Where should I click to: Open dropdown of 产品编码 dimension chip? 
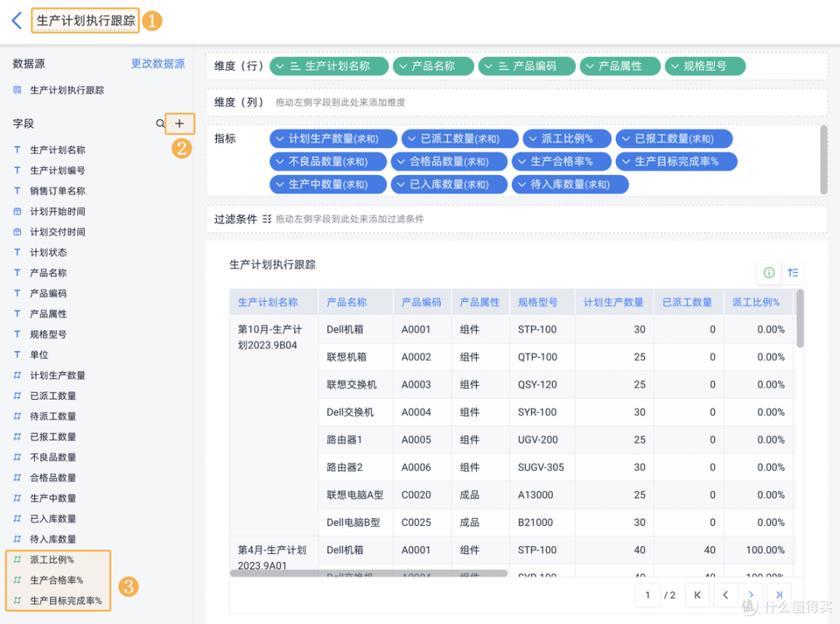click(x=488, y=66)
